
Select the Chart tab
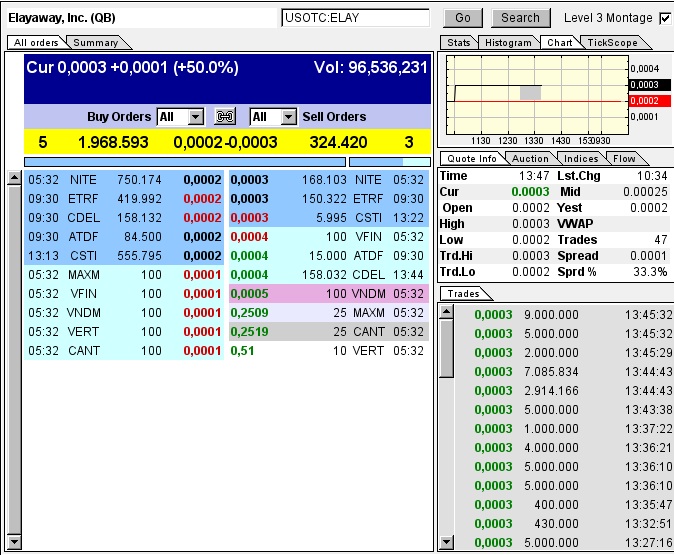tap(560, 43)
